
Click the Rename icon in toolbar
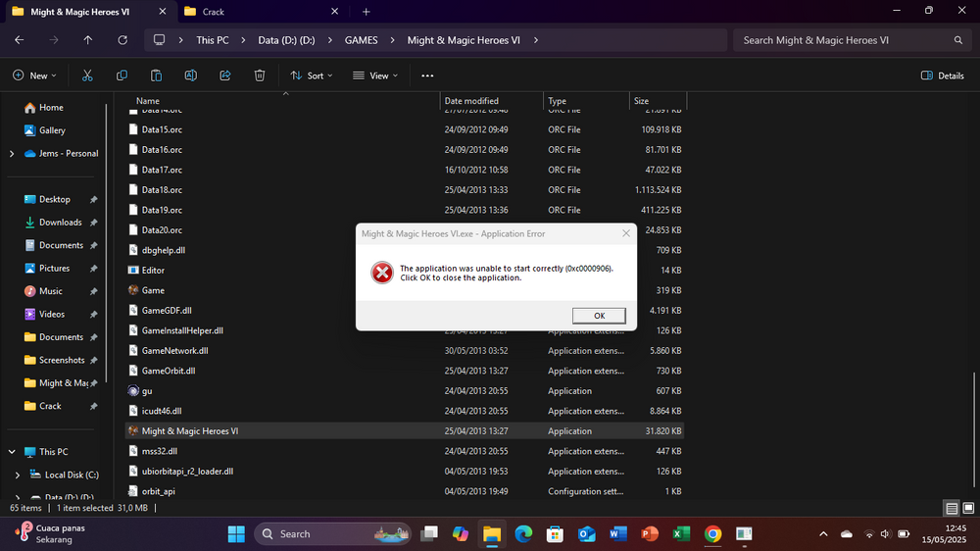(x=191, y=75)
